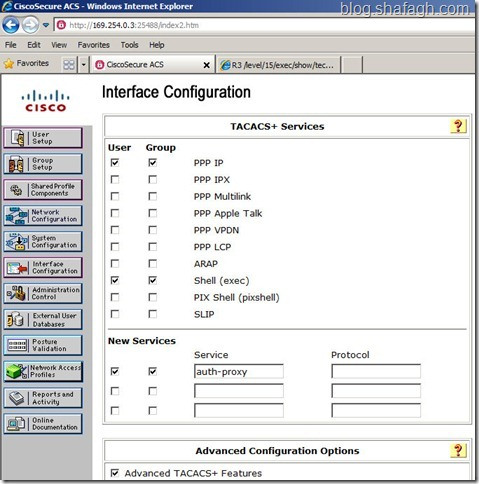479x484 pixels.
Task: Toggle Advanced TACACS+ Features checkbox
Action: click(x=115, y=473)
